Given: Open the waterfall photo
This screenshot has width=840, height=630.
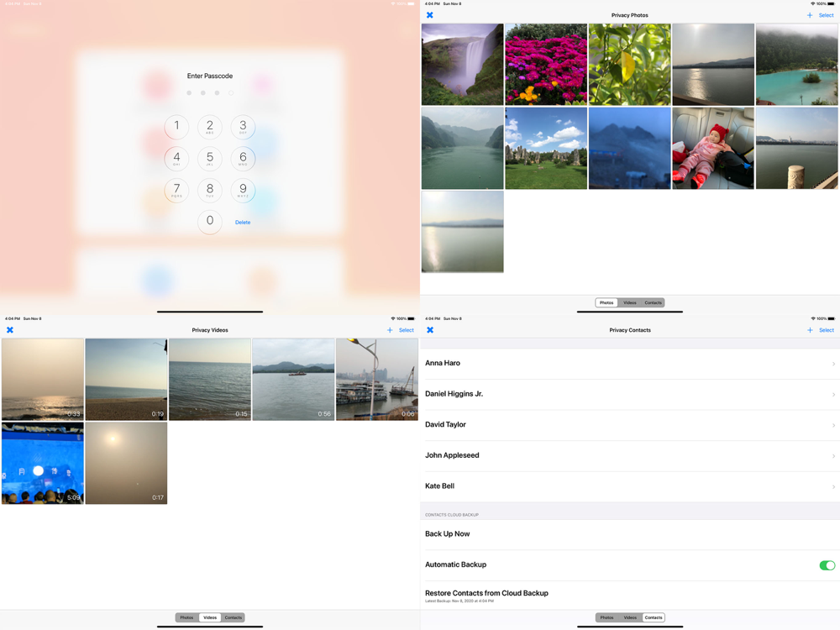Looking at the screenshot, I should coord(462,65).
